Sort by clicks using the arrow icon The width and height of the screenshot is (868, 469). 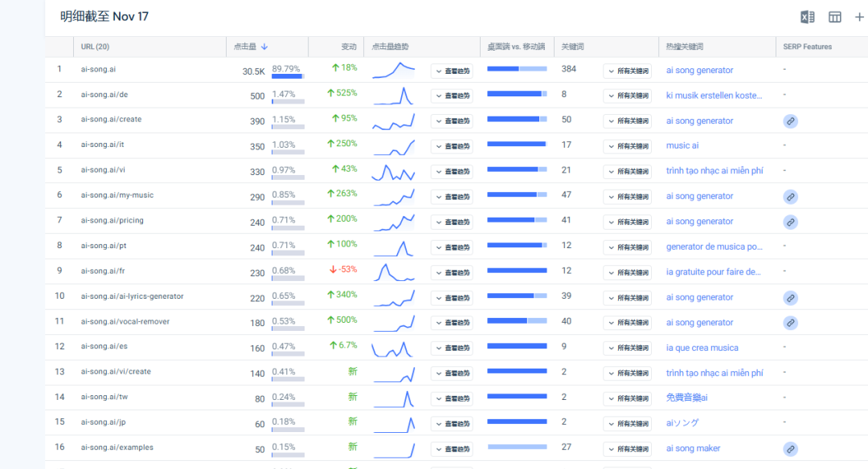[264, 47]
